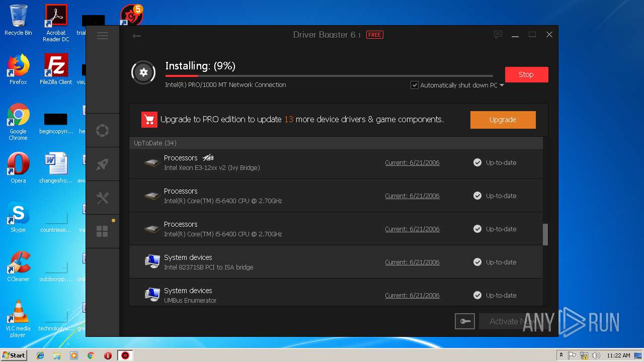Open FileZilla Client desktop shortcut
This screenshot has height=362, width=644.
pos(56,69)
